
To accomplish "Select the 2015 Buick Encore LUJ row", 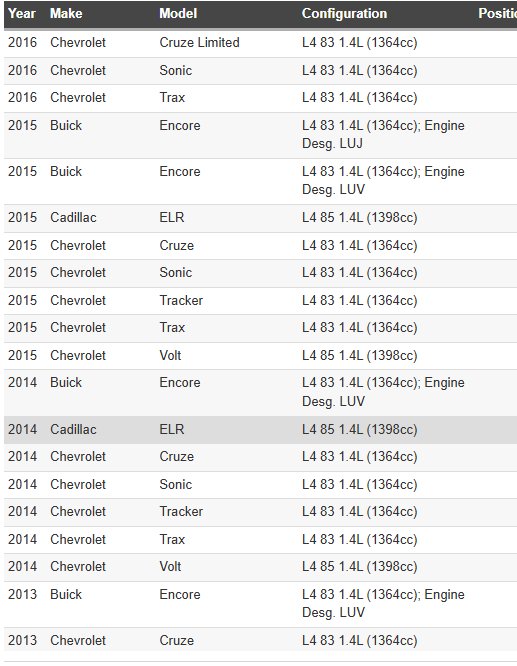I will coord(260,135).
